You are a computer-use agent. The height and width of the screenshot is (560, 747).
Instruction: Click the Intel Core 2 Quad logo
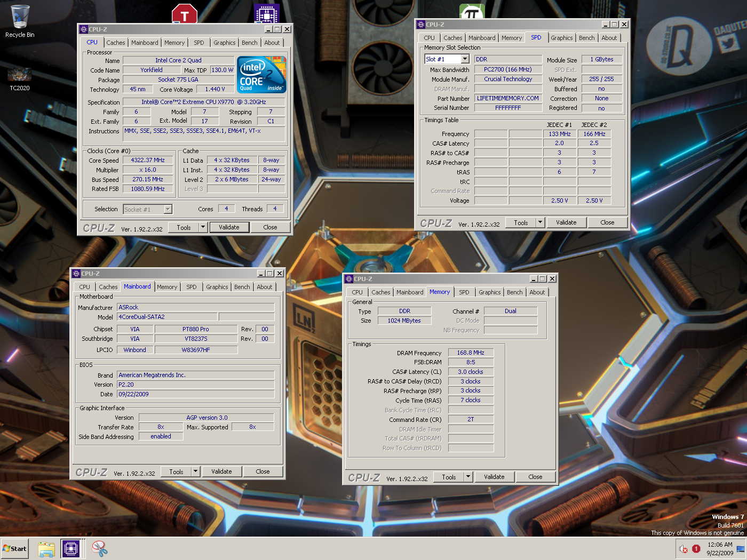click(261, 75)
